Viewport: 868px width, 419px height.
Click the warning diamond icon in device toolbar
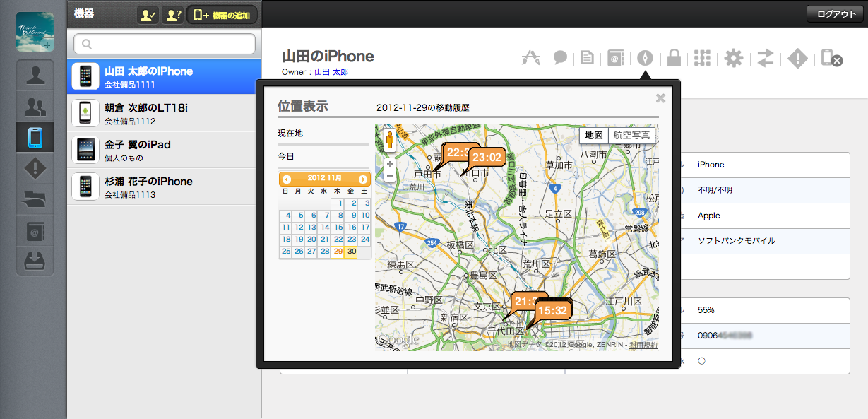[x=797, y=58]
